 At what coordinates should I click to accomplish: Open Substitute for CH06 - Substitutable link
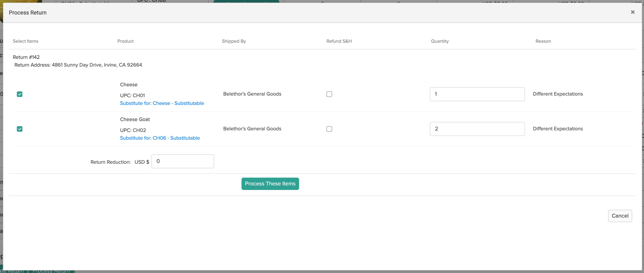[160, 138]
